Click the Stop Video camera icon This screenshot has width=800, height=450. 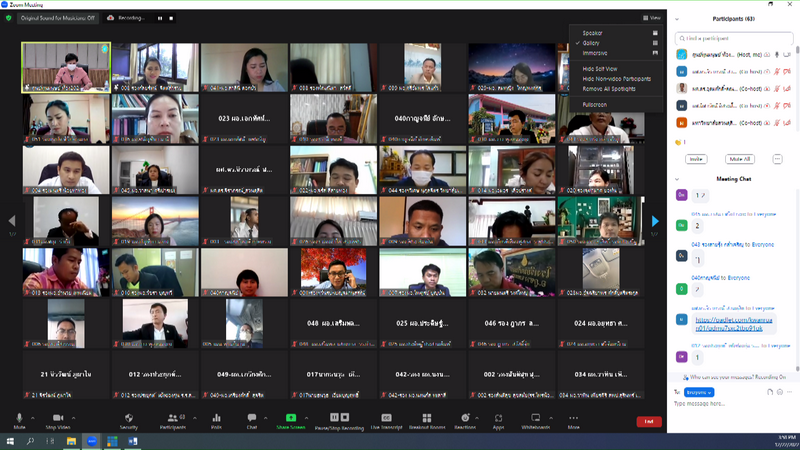pyautogui.click(x=58, y=418)
